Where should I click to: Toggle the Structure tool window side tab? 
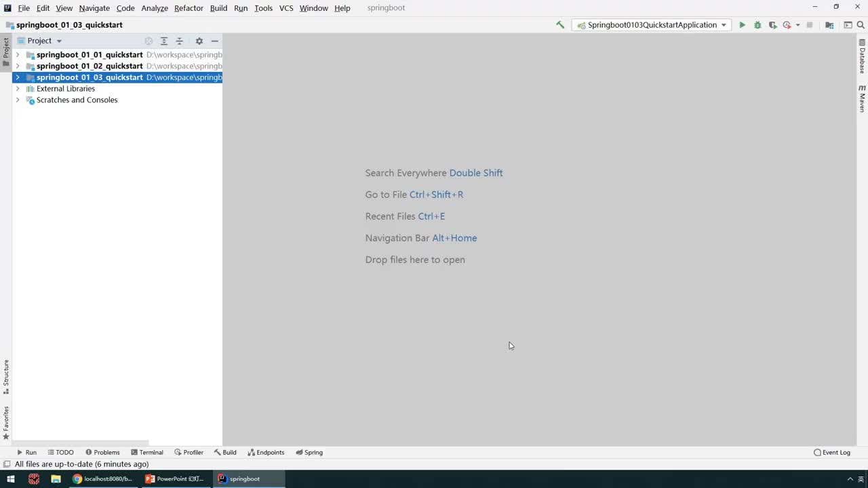click(6, 377)
